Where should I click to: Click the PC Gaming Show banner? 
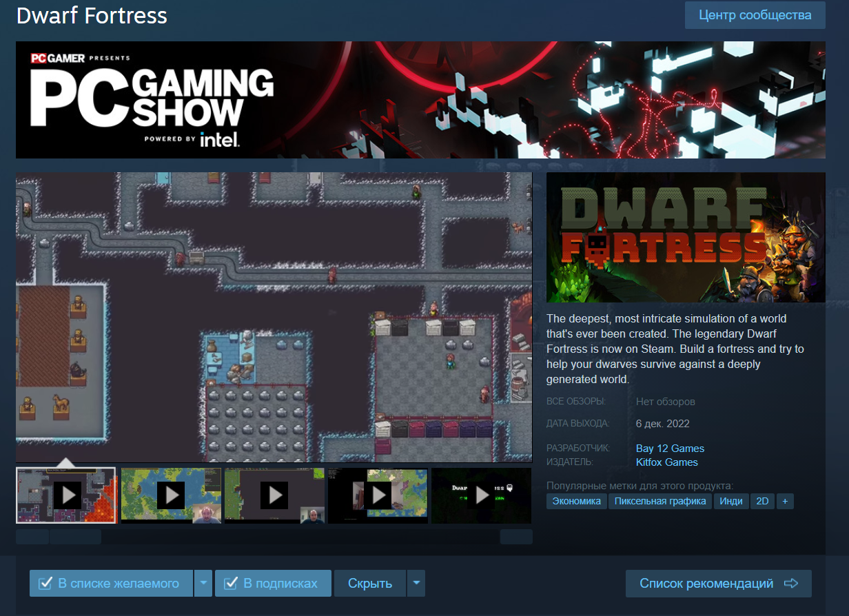[420, 100]
